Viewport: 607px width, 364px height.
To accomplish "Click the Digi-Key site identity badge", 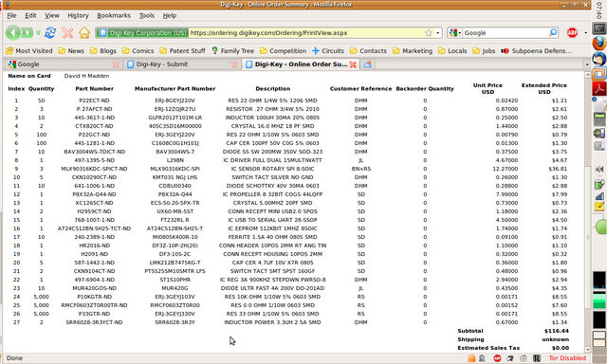I will pos(142,33).
